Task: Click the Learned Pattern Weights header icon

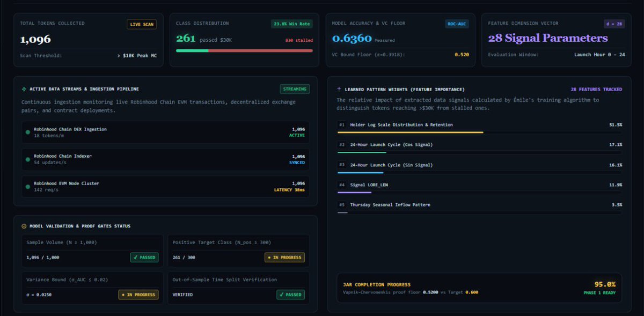Action: [x=339, y=89]
